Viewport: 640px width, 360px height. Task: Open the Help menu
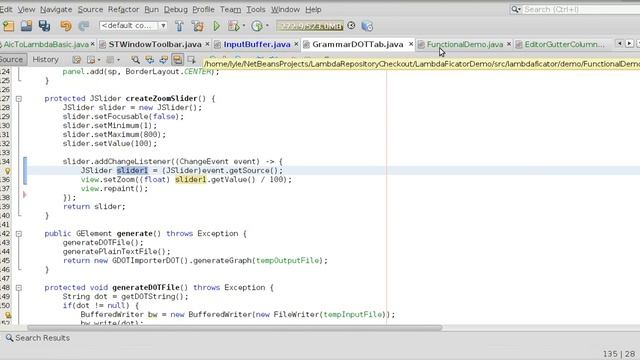[x=313, y=9]
